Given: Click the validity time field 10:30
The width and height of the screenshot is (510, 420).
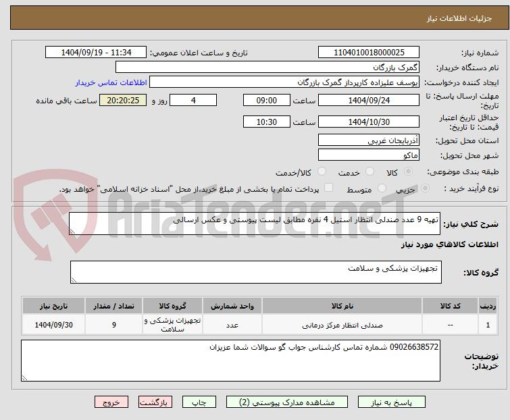Looking at the screenshot, I should pos(267,122).
